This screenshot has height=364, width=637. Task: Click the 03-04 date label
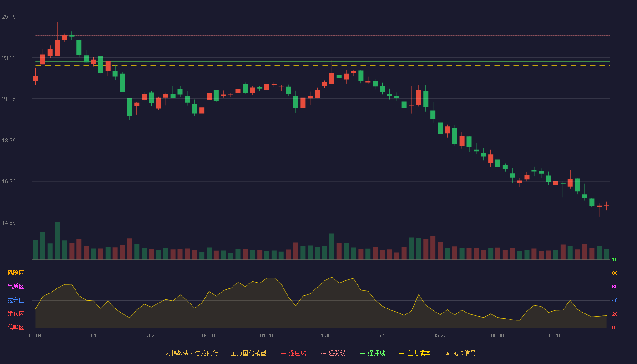click(35, 335)
